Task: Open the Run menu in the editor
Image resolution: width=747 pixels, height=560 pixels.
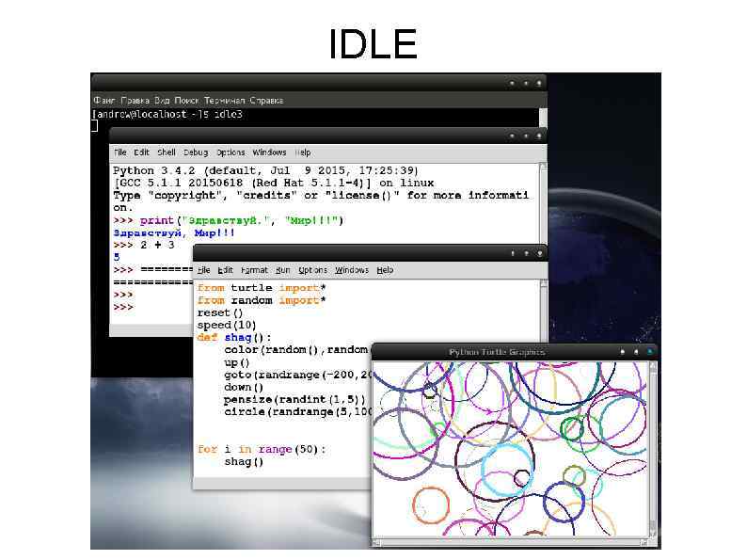Action: pyautogui.click(x=282, y=270)
